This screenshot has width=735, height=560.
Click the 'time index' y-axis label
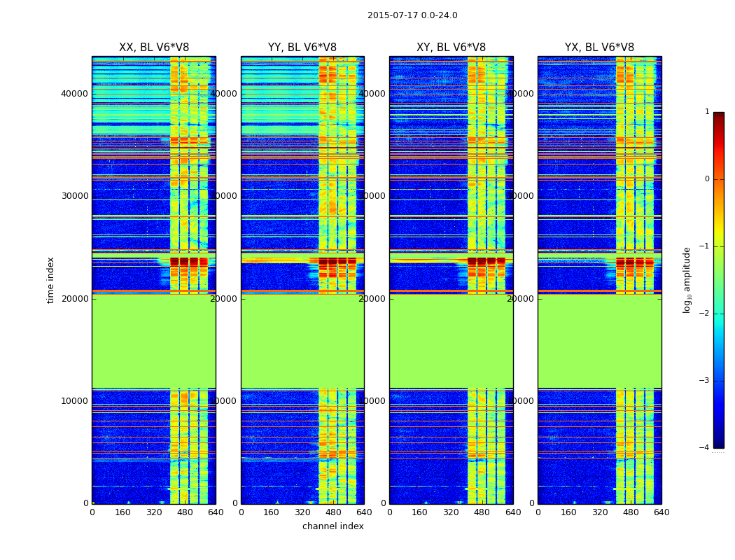click(50, 279)
